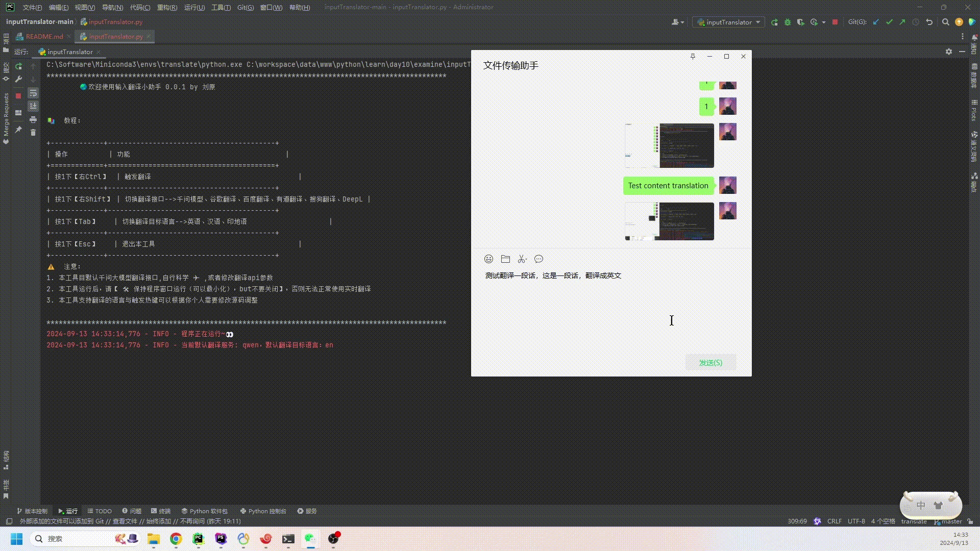
Task: Select the 工具(T) menu item
Action: pos(219,7)
